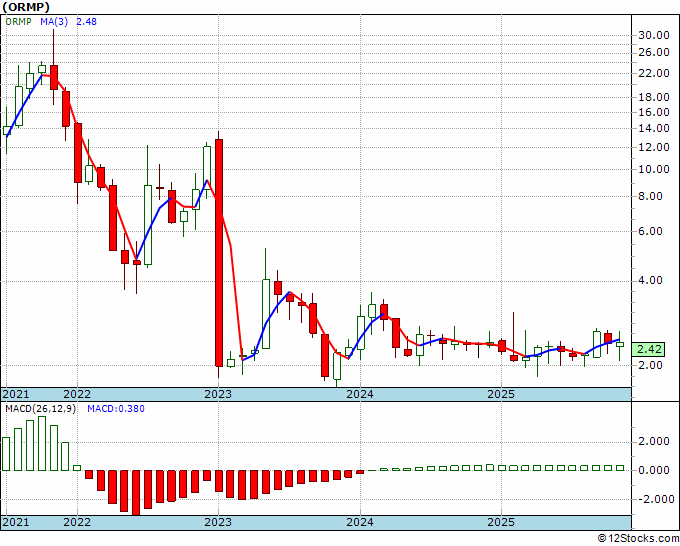Screen dimensions: 680x546
Task: Select the 4.00 price axis label
Action: pos(651,280)
